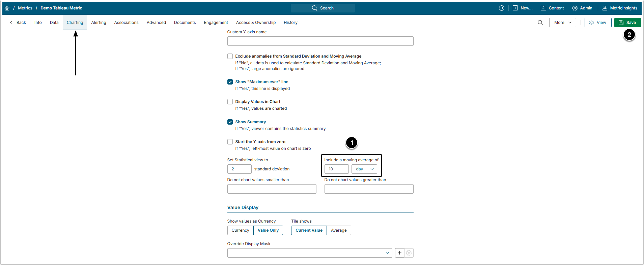
Task: Click the View button
Action: 598,23
